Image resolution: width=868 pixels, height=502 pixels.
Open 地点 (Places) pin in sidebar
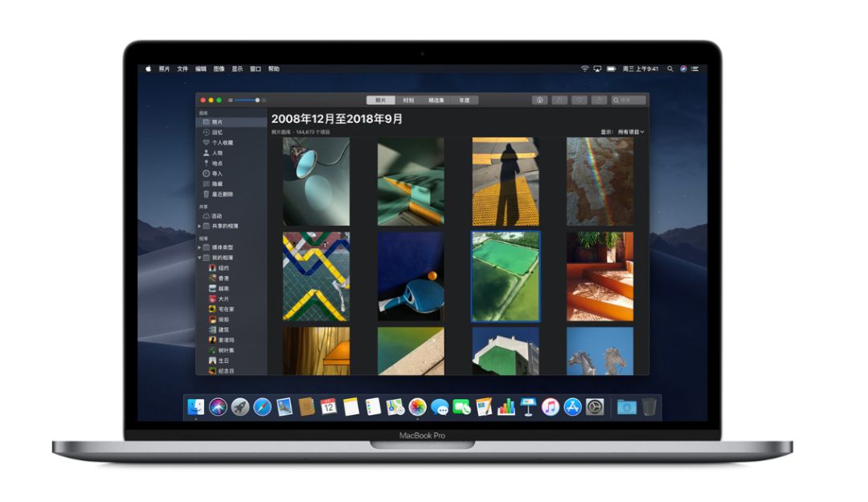tap(212, 163)
